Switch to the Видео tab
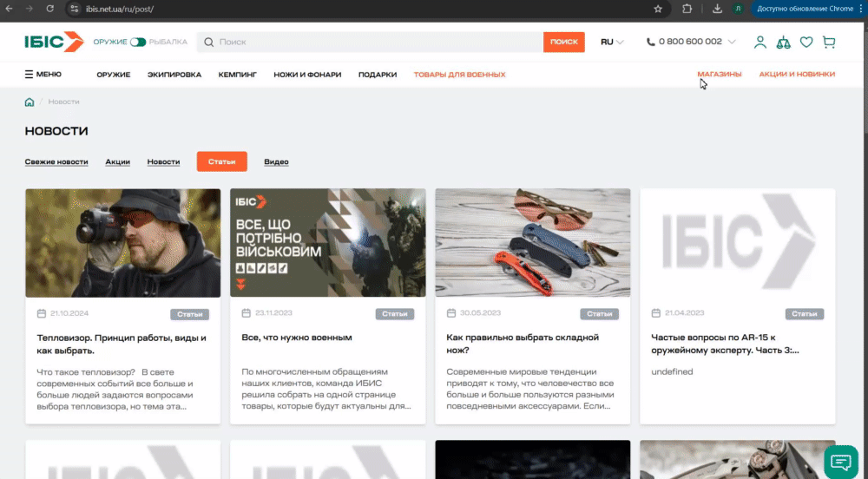This screenshot has width=868, height=479. point(276,162)
